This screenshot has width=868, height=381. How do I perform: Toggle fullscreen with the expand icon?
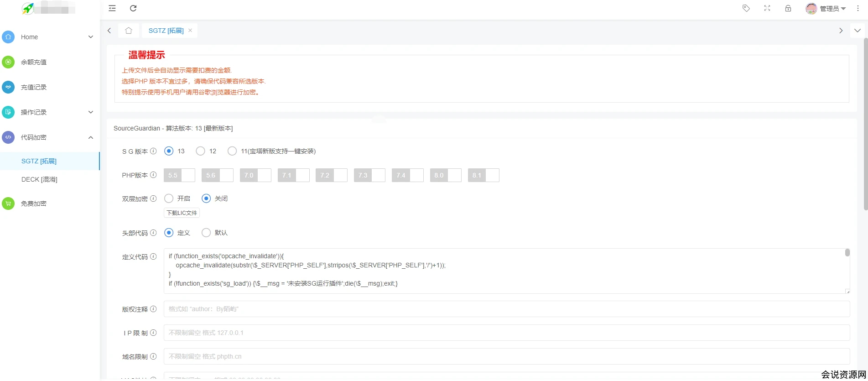767,8
